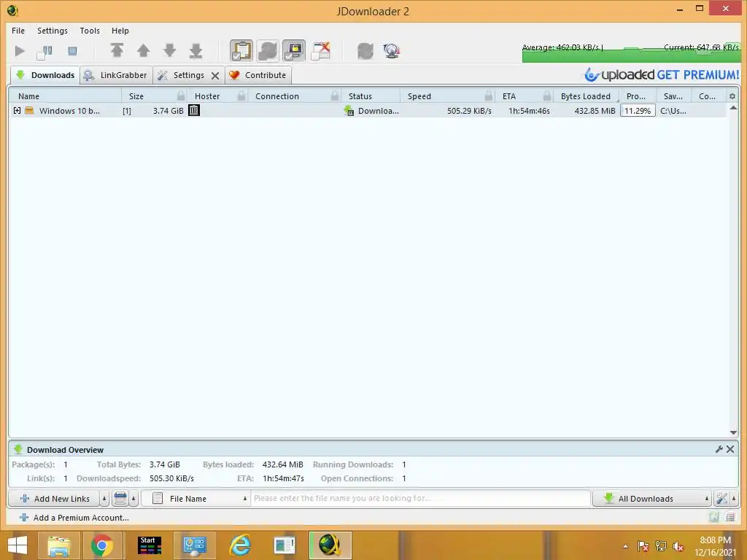Open the File Name search-type dropdown
This screenshot has width=747, height=560.
click(196, 499)
